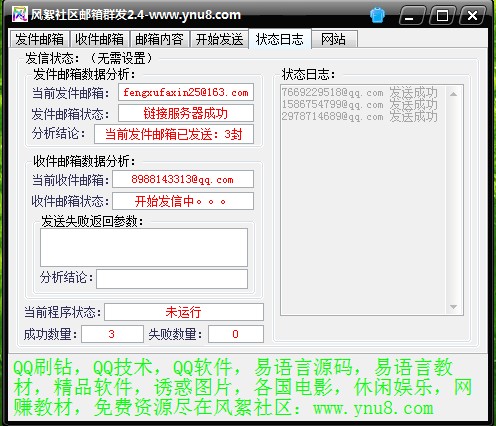Minimize the mail sender window
The image size is (496, 426).
pos(412,15)
